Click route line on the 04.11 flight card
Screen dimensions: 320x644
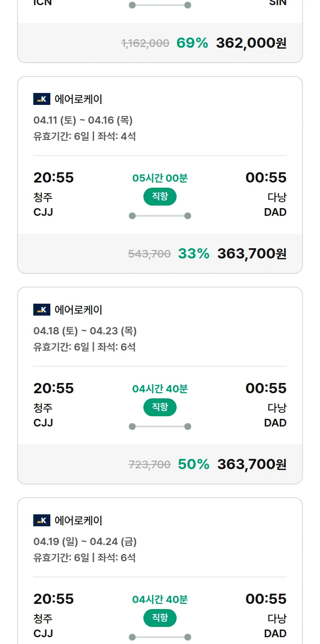160,216
